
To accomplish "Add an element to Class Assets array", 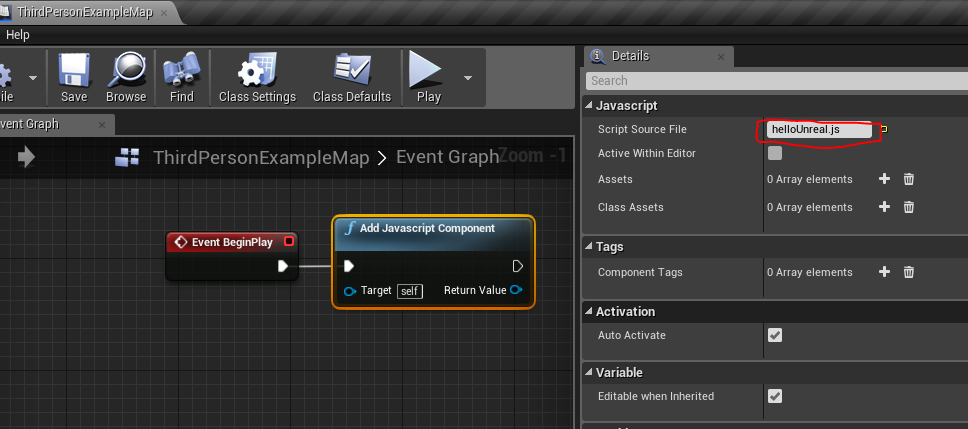I will pyautogui.click(x=885, y=207).
